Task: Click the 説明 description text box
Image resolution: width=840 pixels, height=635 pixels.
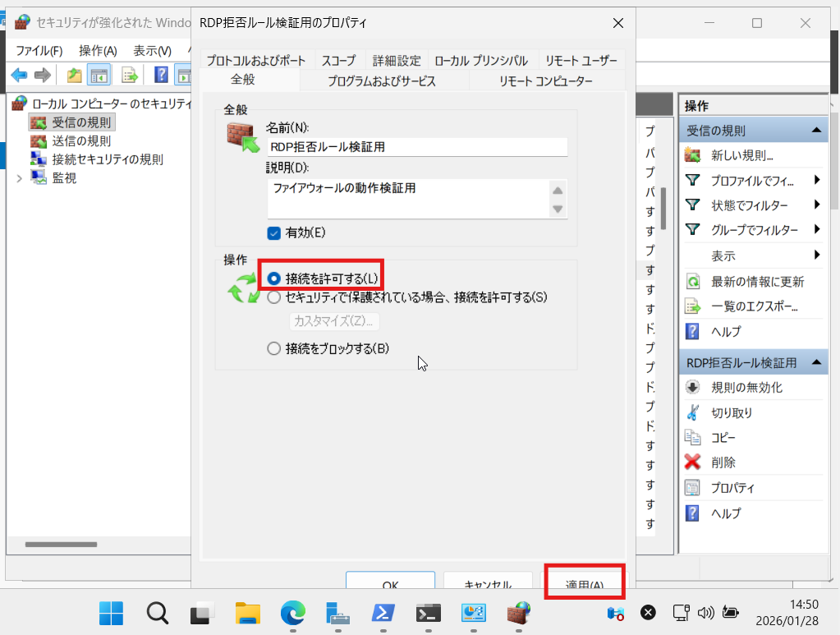Action: pos(408,199)
